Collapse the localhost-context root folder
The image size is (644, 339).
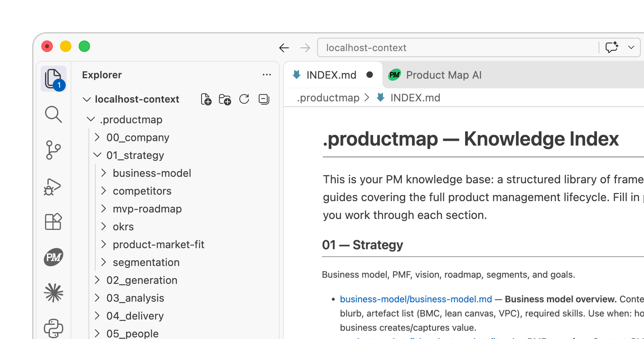(x=86, y=99)
